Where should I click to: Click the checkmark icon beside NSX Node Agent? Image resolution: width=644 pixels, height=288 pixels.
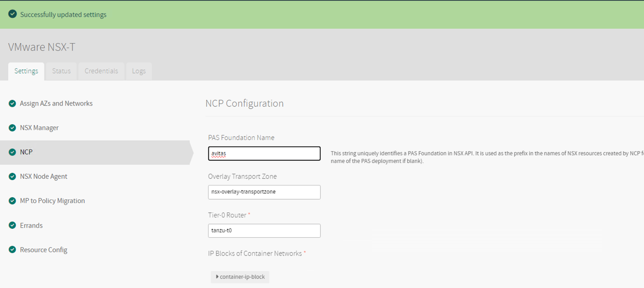click(12, 176)
